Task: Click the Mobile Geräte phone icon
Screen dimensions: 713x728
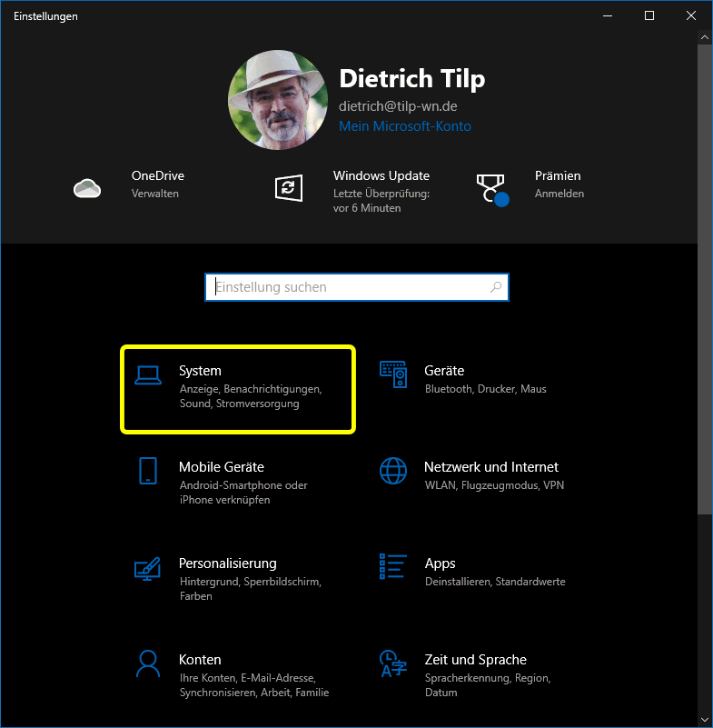Action: point(148,471)
